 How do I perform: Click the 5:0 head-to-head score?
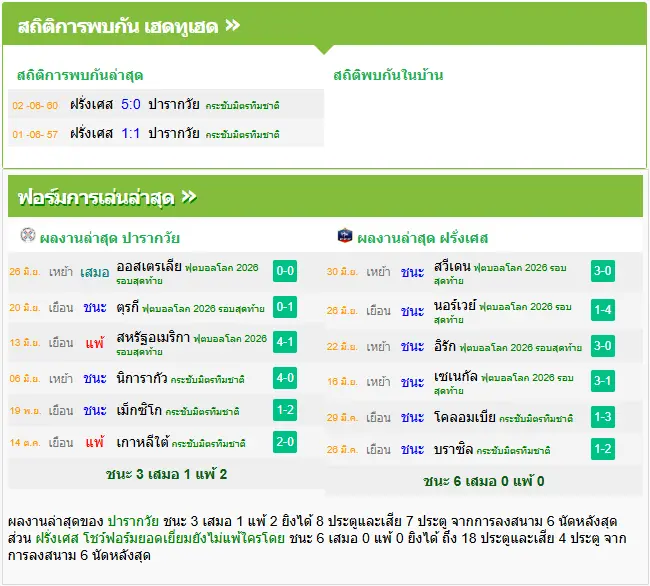tap(131, 104)
